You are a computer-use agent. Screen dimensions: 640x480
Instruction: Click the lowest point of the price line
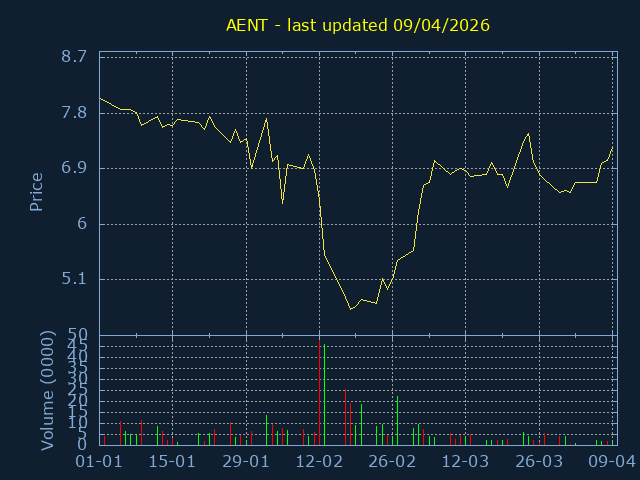[x=351, y=309]
